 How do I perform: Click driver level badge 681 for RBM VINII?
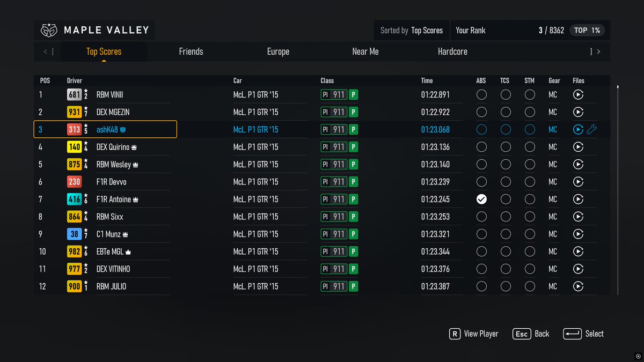click(74, 95)
